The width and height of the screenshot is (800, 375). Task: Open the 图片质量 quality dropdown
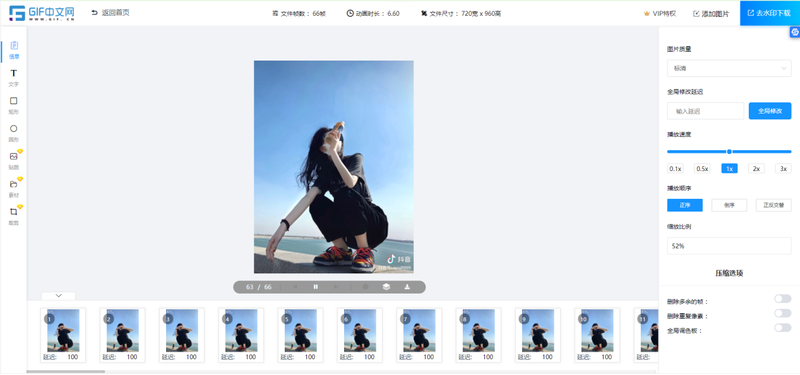tap(729, 68)
